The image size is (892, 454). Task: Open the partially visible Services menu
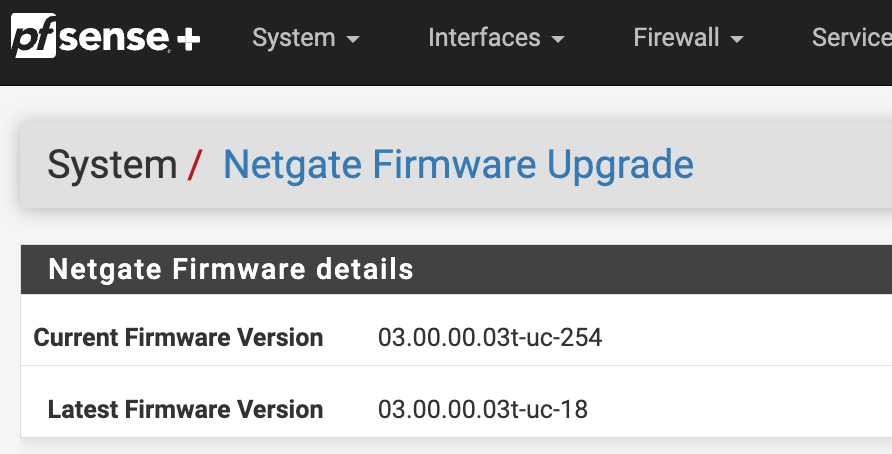pos(851,38)
